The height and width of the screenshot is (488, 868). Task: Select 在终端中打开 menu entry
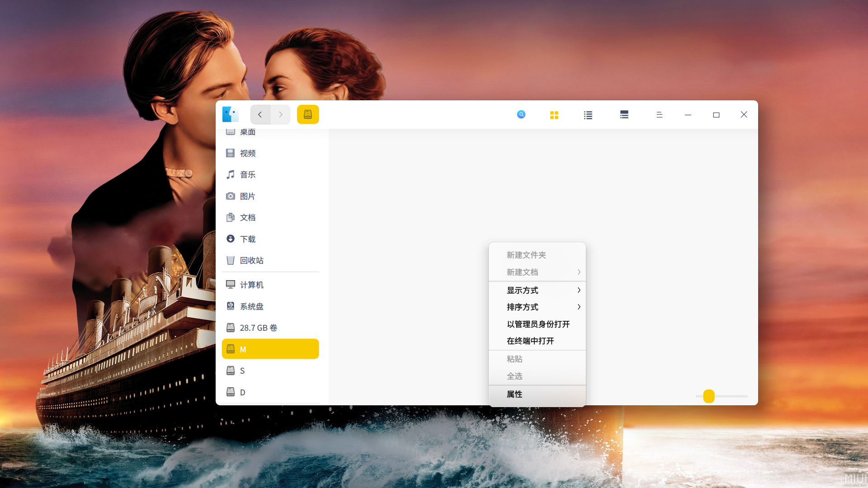530,341
